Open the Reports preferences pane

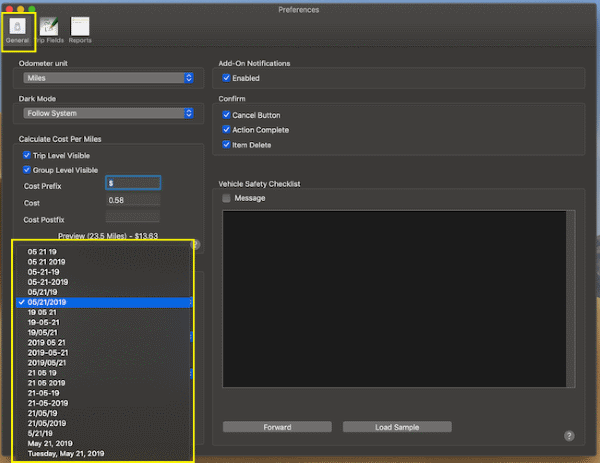click(x=80, y=31)
